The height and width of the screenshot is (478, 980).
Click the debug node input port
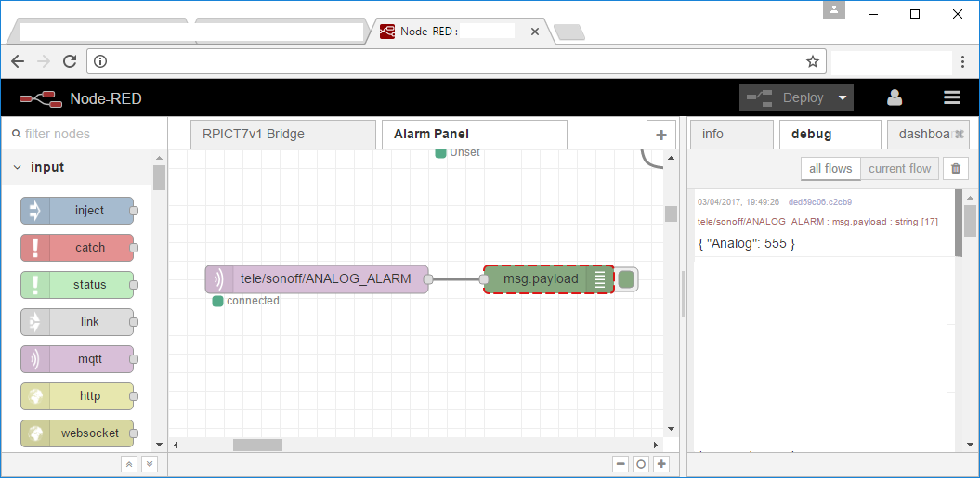[x=484, y=279]
